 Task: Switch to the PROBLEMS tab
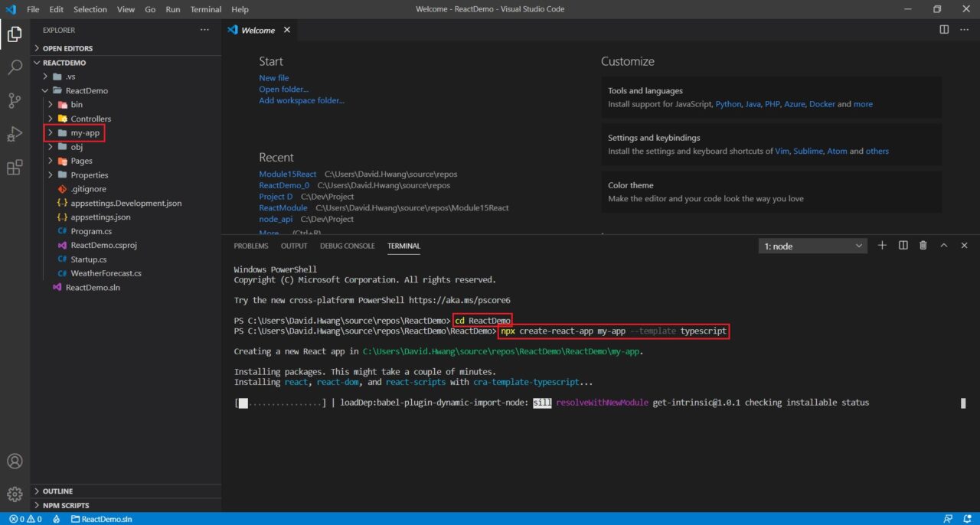point(251,246)
